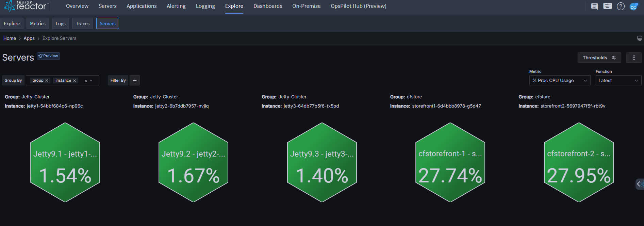Click the FusionReactor logo
Viewport: 644px width, 226px height.
pos(26,6)
